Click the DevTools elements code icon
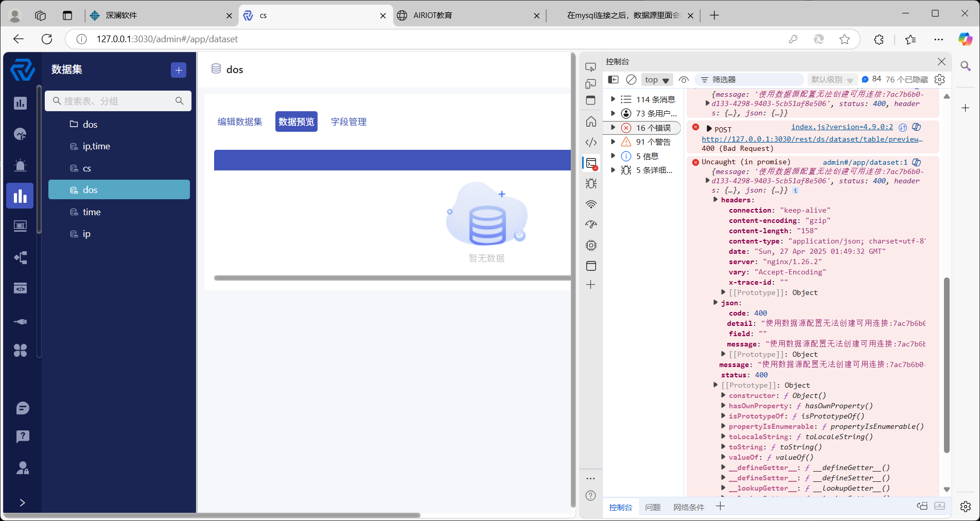 [x=591, y=143]
